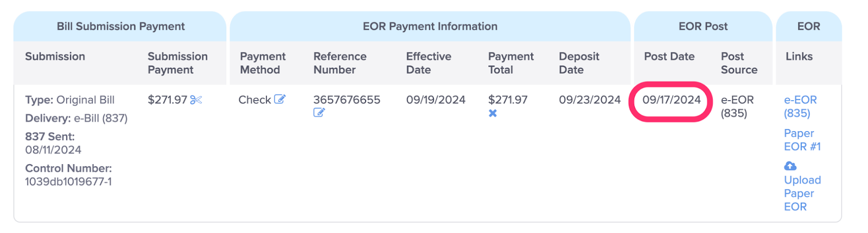868x233 pixels.
Task: Click the deposit date 09/23/2024
Action: click(590, 100)
